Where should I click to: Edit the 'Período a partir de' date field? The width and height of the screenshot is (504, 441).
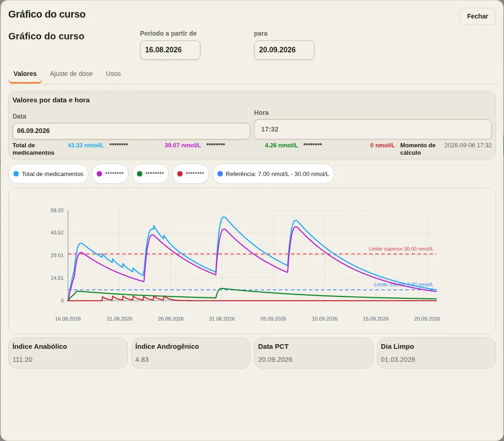click(x=170, y=50)
